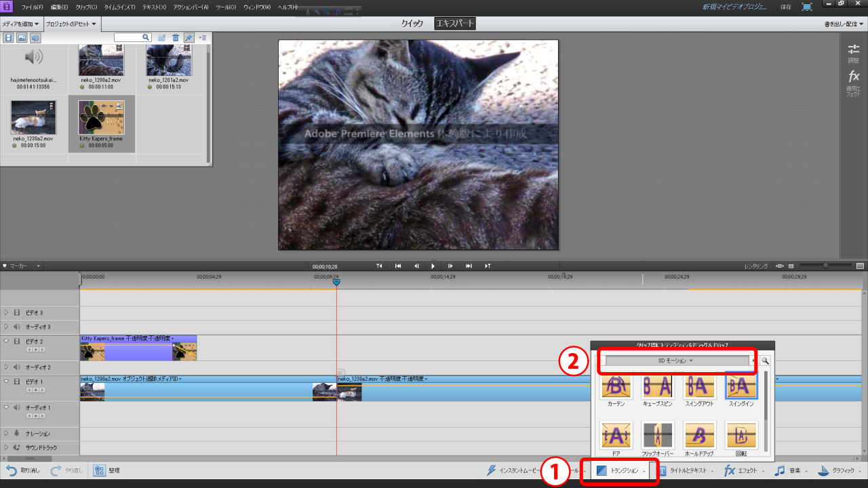
Task: Open the タイムライン(T) menu
Action: point(119,7)
